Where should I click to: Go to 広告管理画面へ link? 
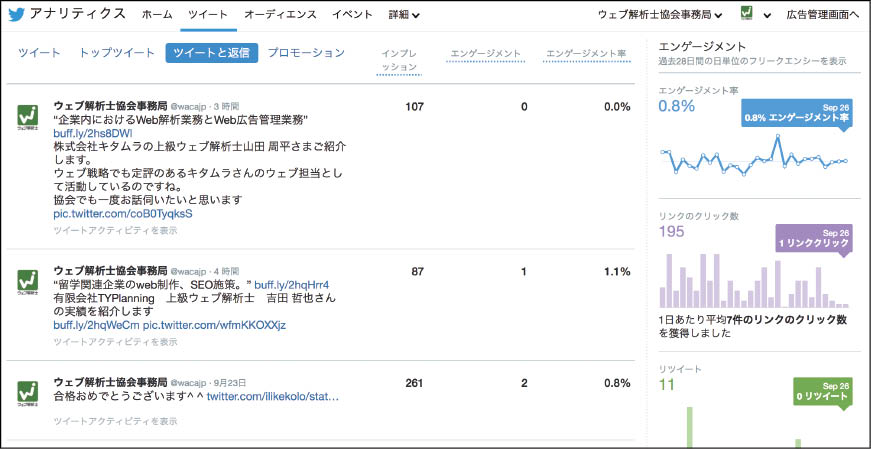coord(823,15)
